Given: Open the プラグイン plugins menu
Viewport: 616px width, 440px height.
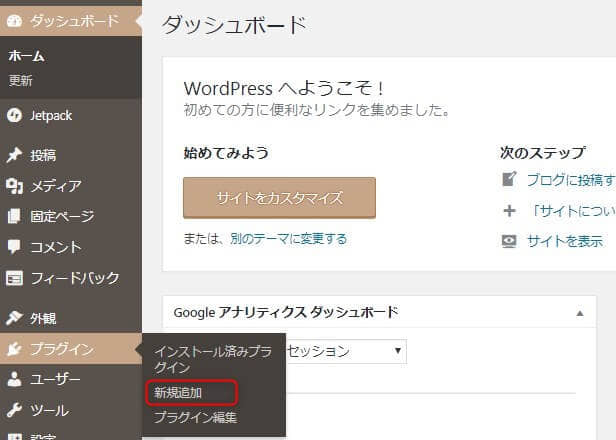Looking at the screenshot, I should pyautogui.click(x=71, y=348).
